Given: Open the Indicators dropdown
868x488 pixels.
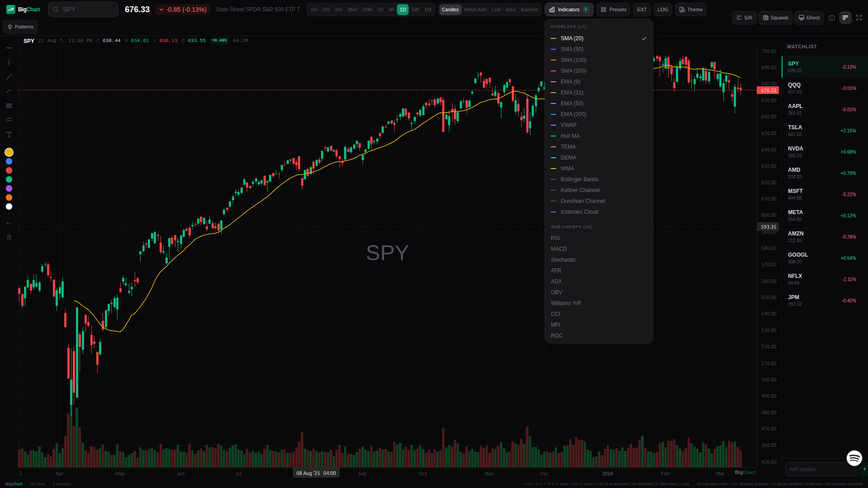Looking at the screenshot, I should tap(568, 9).
